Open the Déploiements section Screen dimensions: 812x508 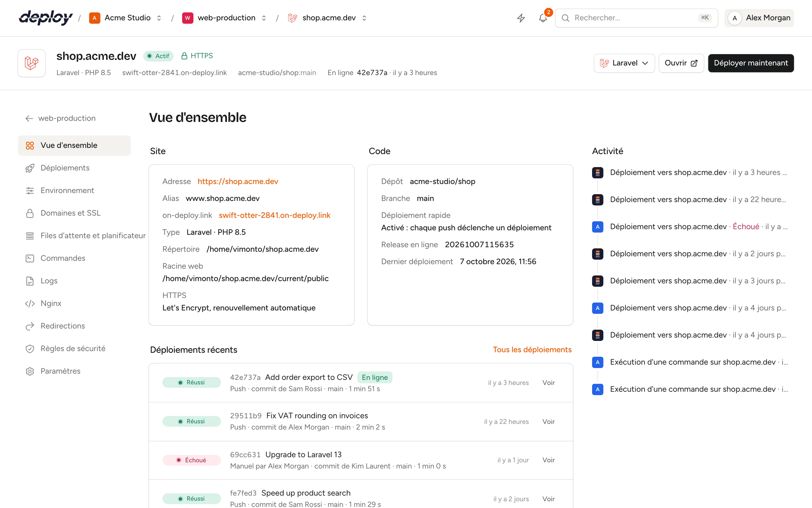[x=74, y=168]
